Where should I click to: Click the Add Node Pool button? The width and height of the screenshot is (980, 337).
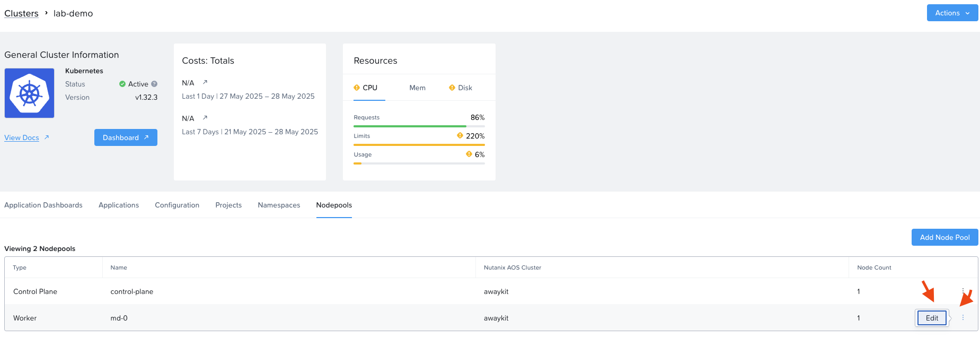click(944, 237)
